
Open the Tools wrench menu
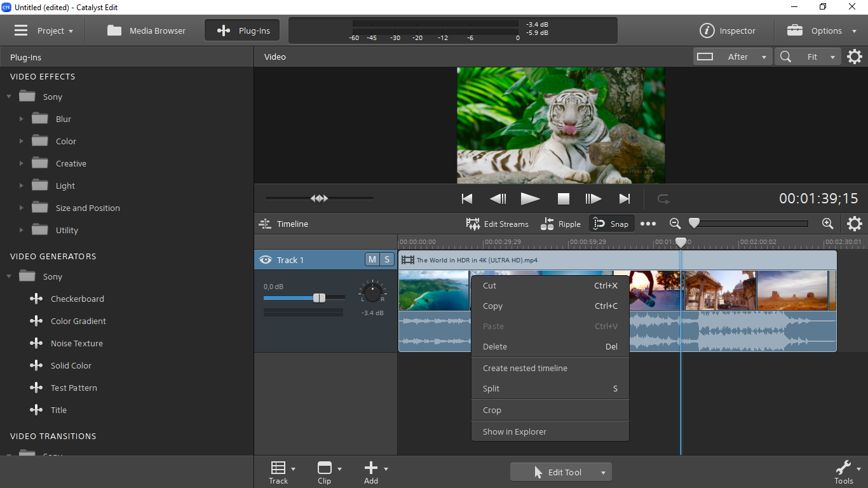pos(843,468)
